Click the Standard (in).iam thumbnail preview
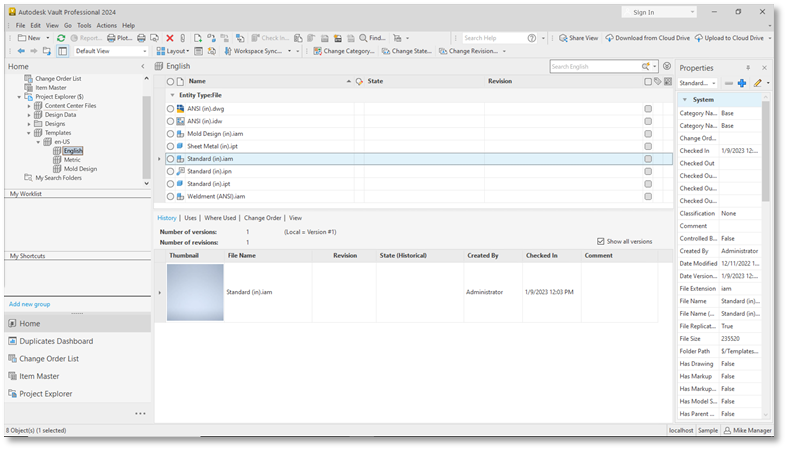787x450 pixels. click(x=195, y=292)
